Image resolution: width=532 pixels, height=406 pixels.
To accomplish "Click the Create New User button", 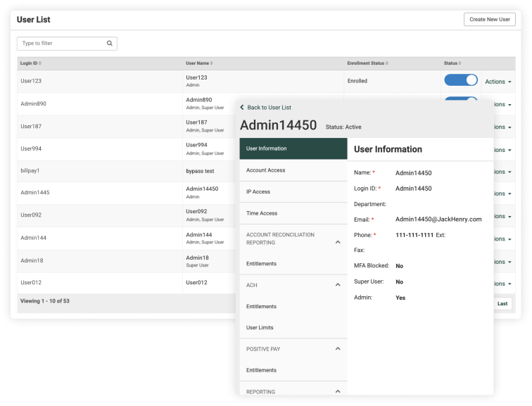I will [489, 20].
